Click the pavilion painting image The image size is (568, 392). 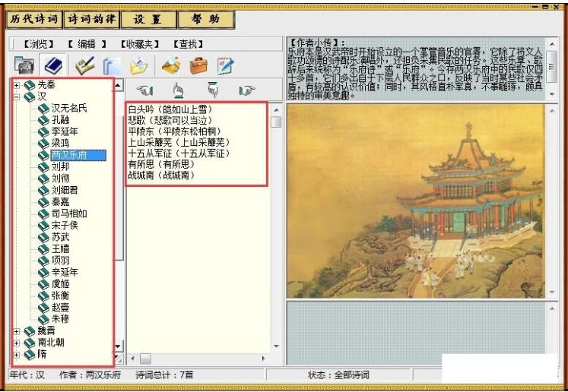pos(415,201)
